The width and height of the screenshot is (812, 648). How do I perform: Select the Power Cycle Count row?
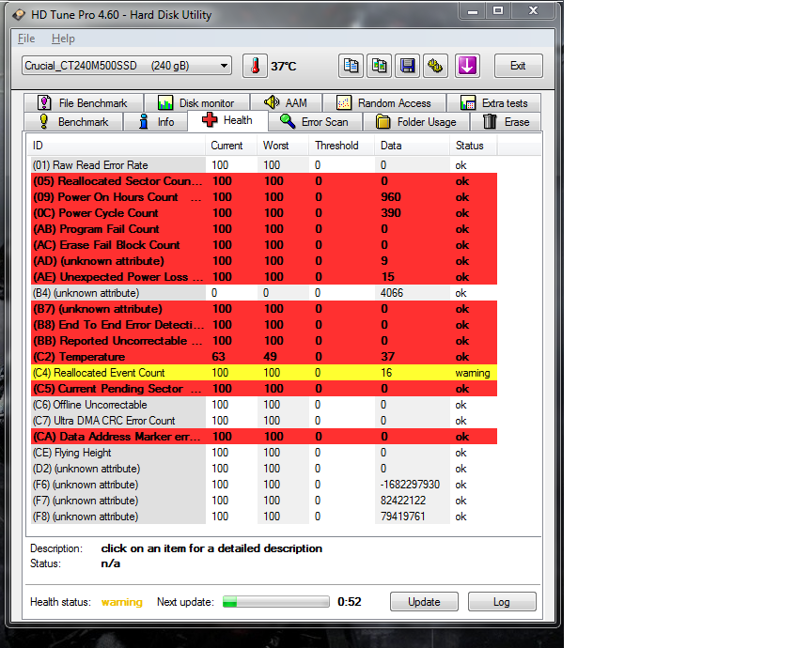pyautogui.click(x=264, y=213)
